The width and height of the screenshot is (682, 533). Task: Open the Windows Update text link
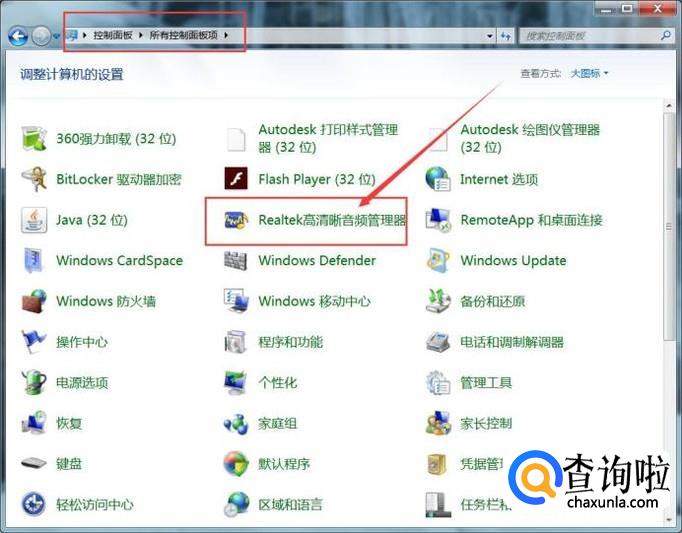click(x=513, y=260)
